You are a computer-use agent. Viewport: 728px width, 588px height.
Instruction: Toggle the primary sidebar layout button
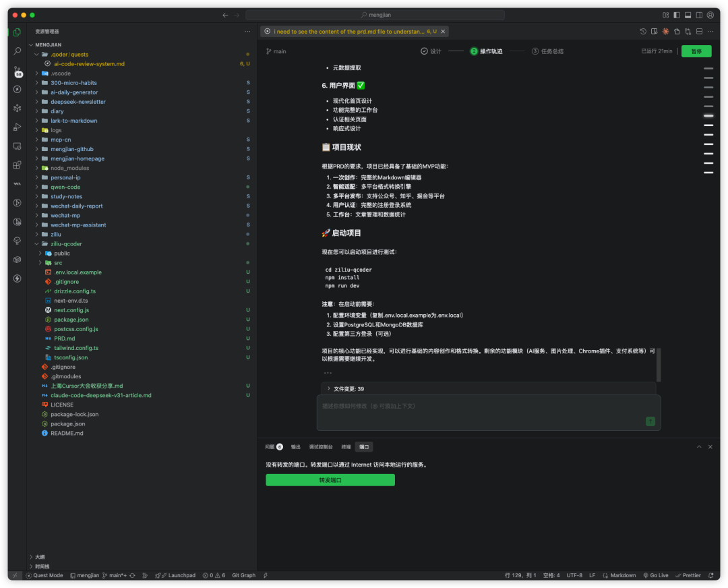point(675,15)
